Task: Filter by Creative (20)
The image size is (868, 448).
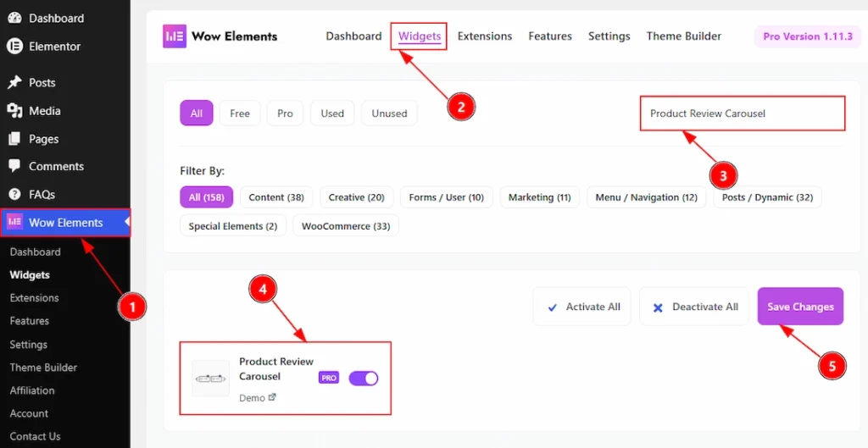Action: (x=357, y=196)
